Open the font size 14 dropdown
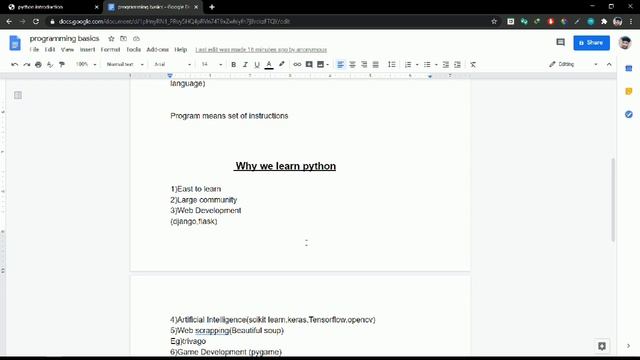 click(211, 64)
